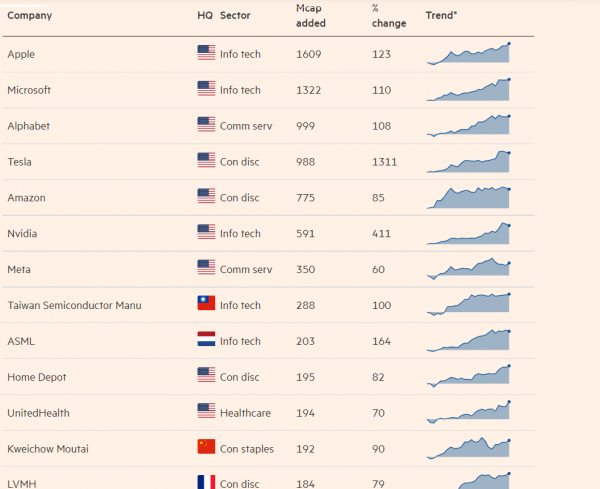Click Con staples sector for Kweichow Moutai
The height and width of the screenshot is (489, 600).
coord(247,449)
